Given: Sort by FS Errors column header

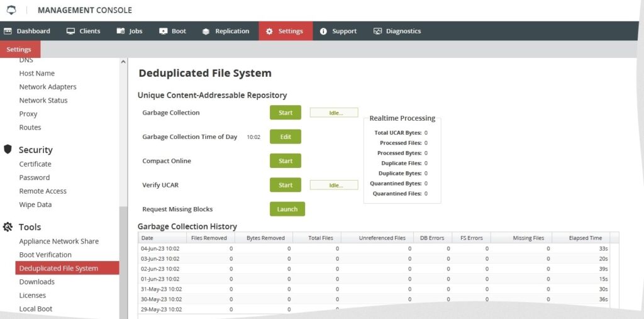Looking at the screenshot, I should 471,238.
